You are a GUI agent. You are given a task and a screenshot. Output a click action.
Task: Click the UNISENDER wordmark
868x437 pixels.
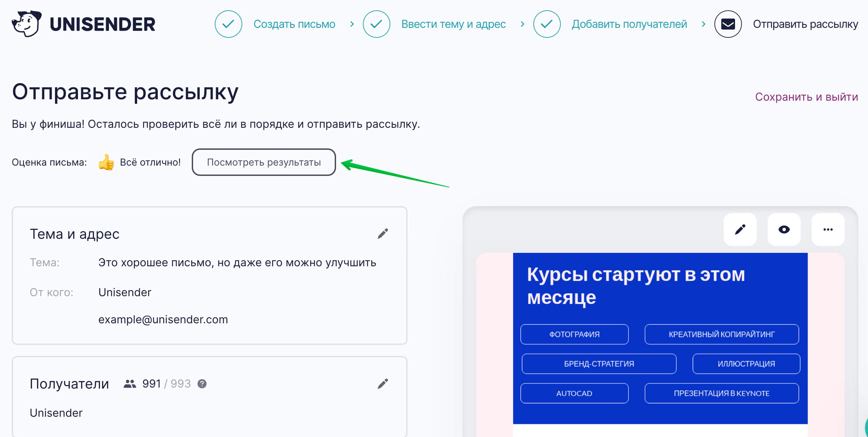click(102, 24)
